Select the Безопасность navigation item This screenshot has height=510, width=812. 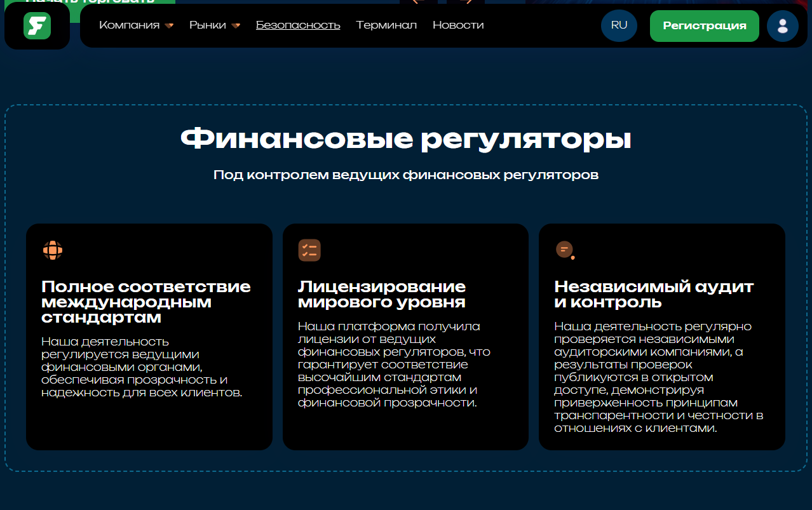coord(297,25)
